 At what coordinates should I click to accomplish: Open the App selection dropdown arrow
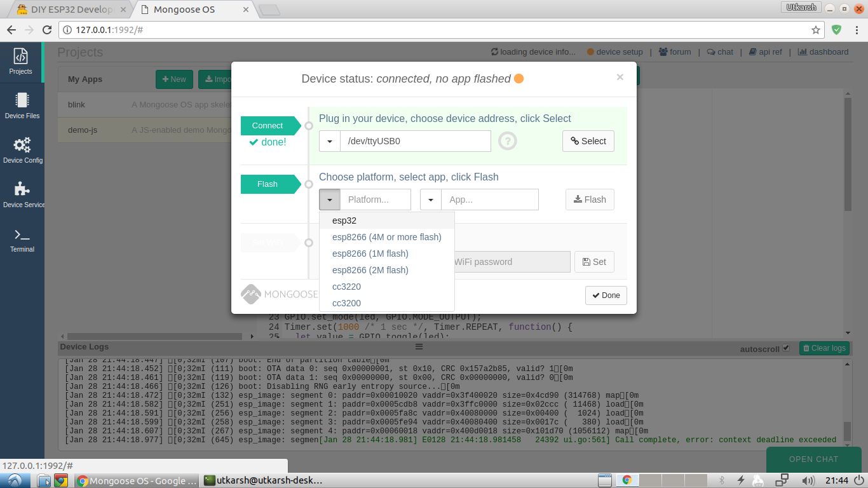coord(431,200)
